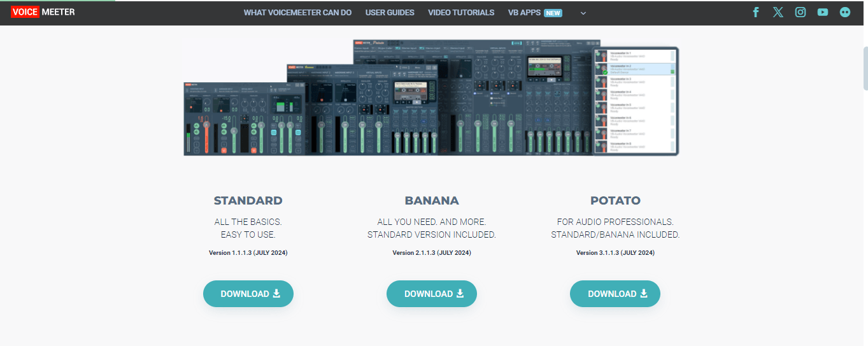
Task: Open the Instagram social icon
Action: pyautogui.click(x=800, y=12)
